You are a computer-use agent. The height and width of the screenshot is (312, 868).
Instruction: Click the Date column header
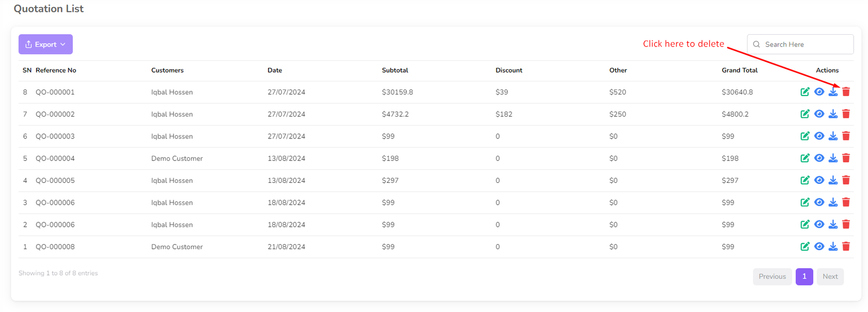coord(275,71)
